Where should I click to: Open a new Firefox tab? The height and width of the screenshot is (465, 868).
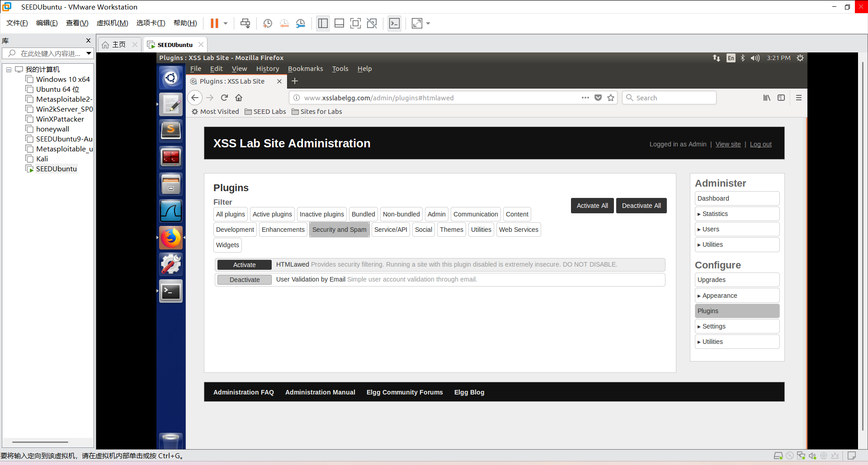295,81
